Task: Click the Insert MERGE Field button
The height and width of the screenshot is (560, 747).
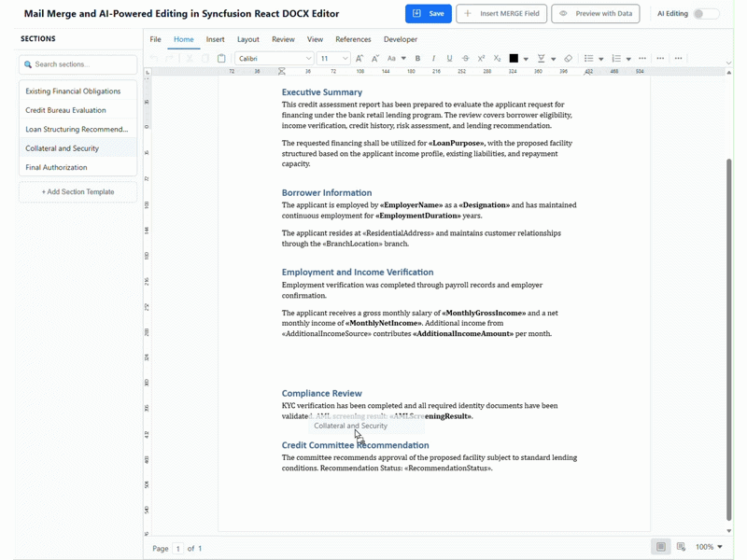Action: pos(501,14)
